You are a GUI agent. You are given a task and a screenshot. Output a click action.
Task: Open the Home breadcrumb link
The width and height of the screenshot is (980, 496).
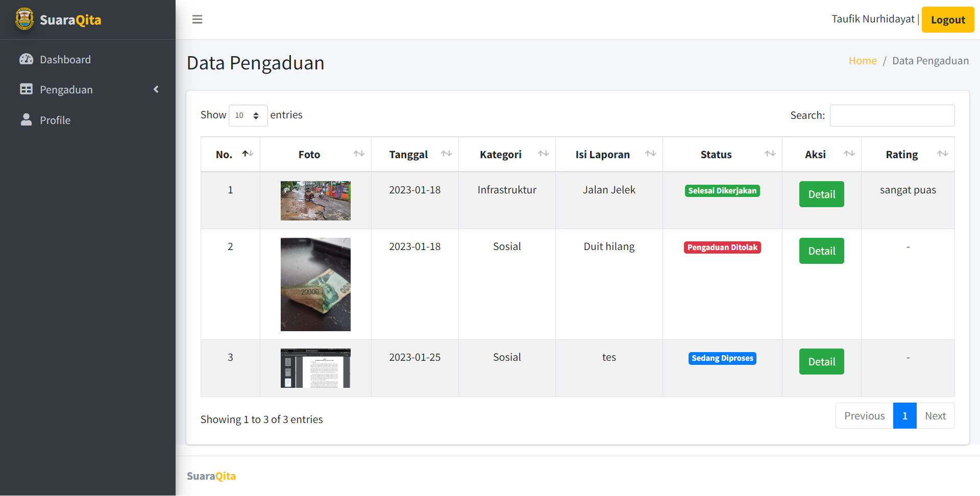coord(863,60)
